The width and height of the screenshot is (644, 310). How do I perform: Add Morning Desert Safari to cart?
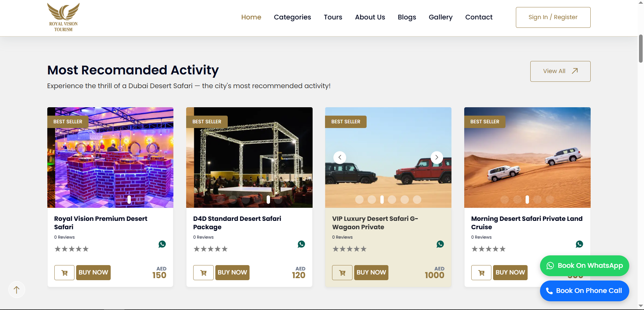click(481, 272)
